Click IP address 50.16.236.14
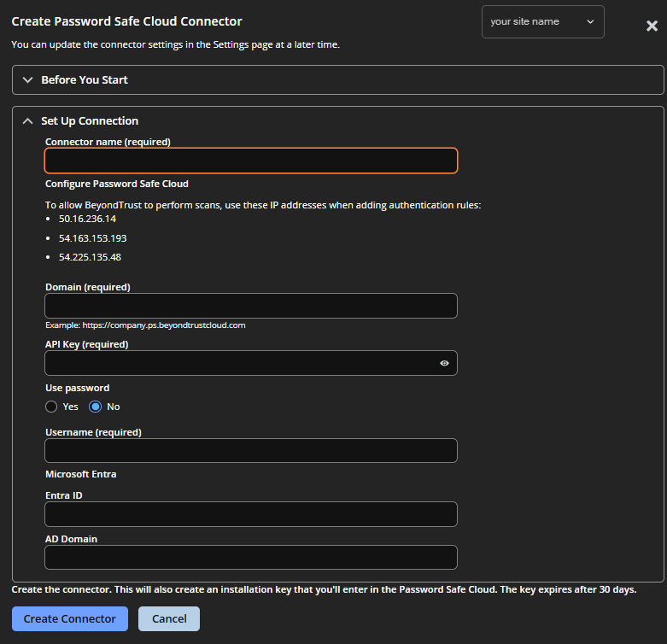This screenshot has width=667, height=644. point(87,219)
